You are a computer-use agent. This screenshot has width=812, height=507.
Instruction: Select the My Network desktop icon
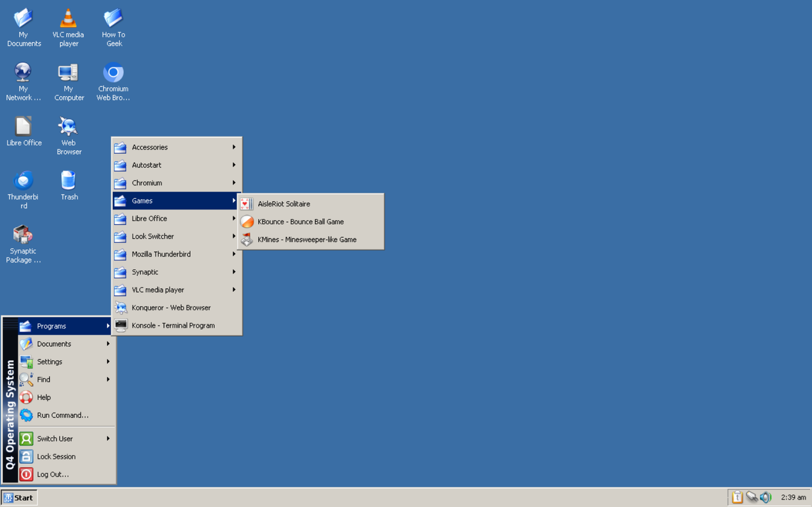point(23,81)
